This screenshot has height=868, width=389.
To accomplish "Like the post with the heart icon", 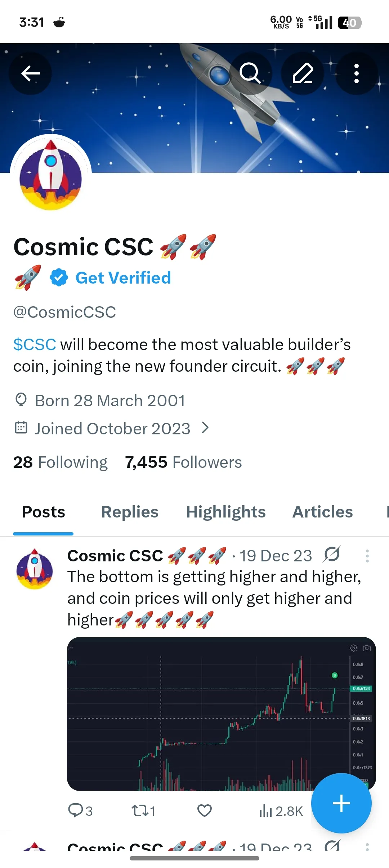I will pyautogui.click(x=205, y=811).
